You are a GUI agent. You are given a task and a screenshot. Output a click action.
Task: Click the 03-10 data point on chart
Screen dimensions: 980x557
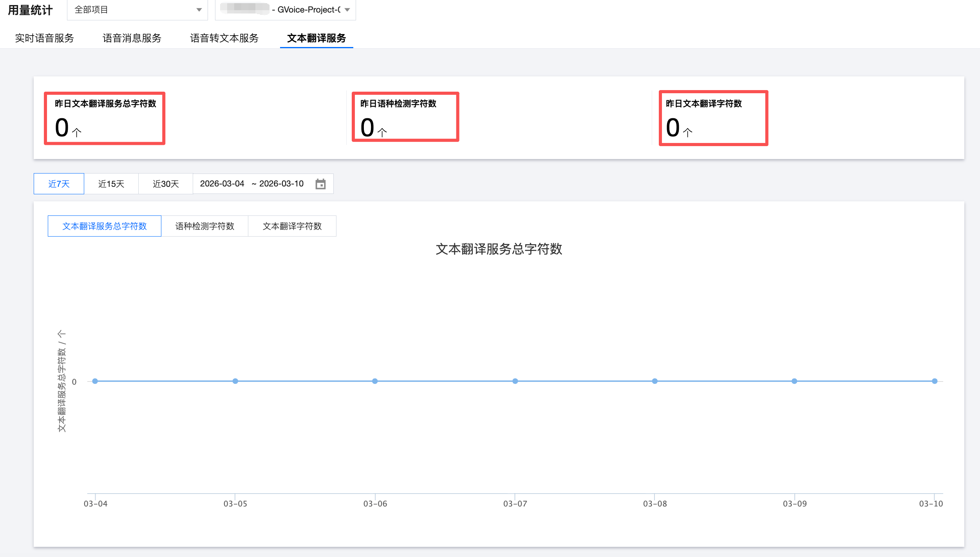pos(935,381)
